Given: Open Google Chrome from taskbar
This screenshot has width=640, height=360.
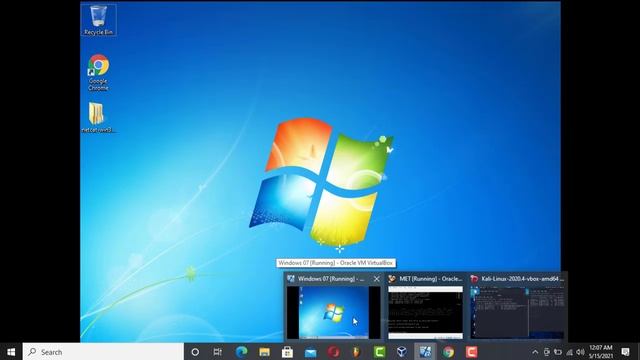Looking at the screenshot, I should [x=448, y=352].
